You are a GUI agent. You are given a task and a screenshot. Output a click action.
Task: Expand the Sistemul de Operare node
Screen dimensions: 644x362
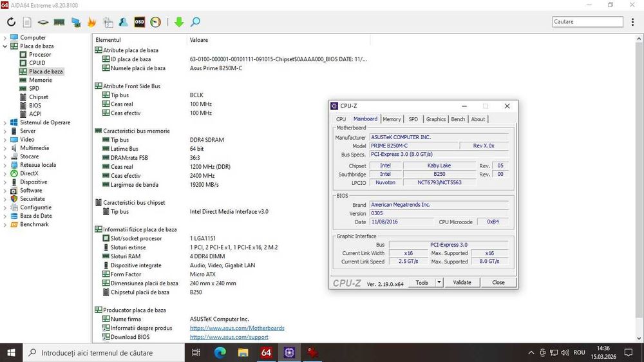pos(5,123)
